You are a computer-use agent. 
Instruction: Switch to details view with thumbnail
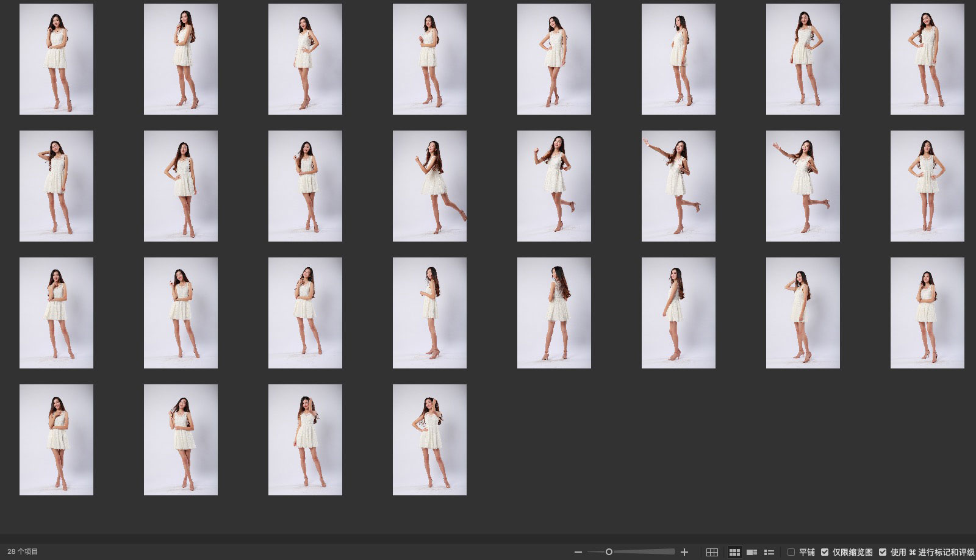pyautogui.click(x=752, y=552)
